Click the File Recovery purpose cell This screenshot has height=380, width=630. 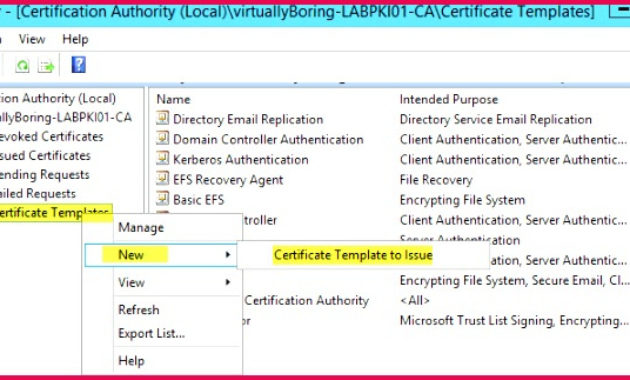coord(436,180)
